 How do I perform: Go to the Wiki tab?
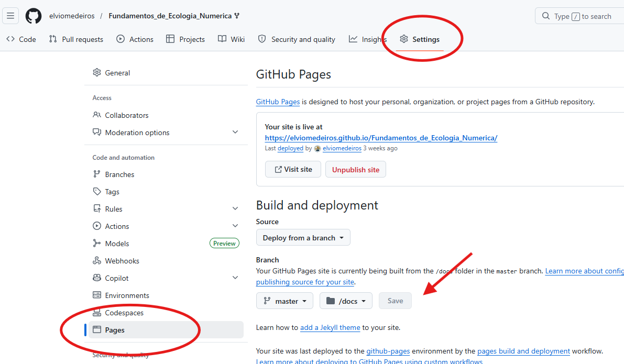point(231,39)
